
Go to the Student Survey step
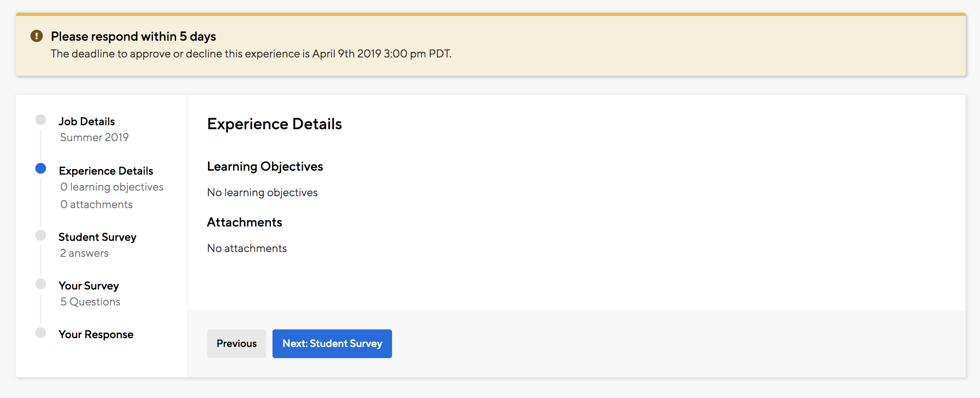point(97,237)
